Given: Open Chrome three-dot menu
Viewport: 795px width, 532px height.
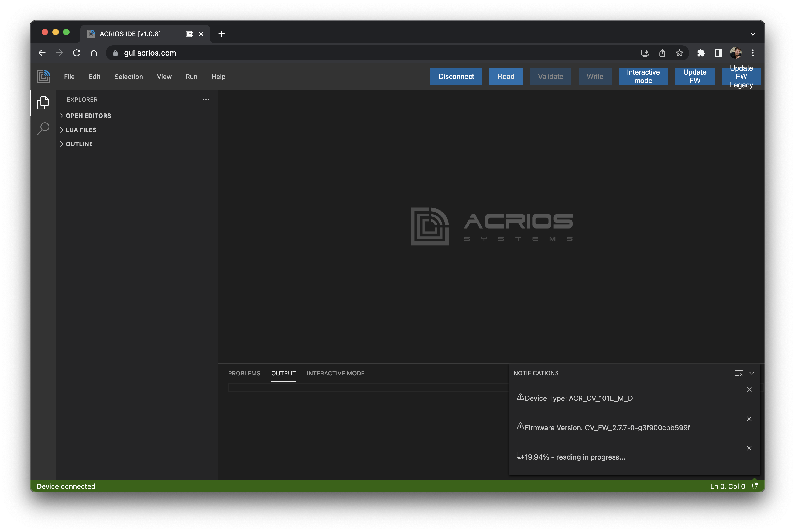Looking at the screenshot, I should point(753,53).
